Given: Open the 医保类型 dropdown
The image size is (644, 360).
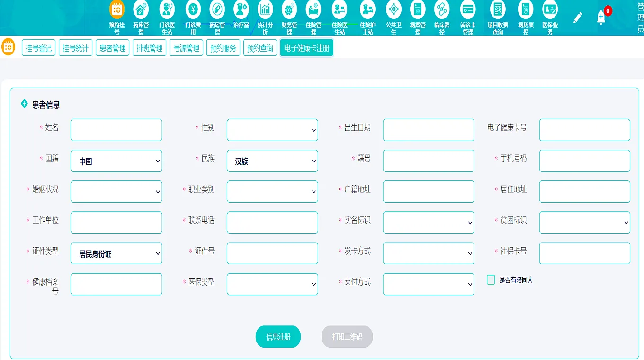Looking at the screenshot, I should pyautogui.click(x=272, y=284).
